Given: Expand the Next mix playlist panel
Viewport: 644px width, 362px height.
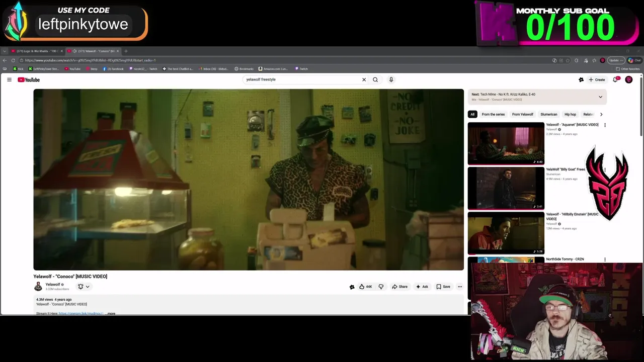Looking at the screenshot, I should [600, 97].
